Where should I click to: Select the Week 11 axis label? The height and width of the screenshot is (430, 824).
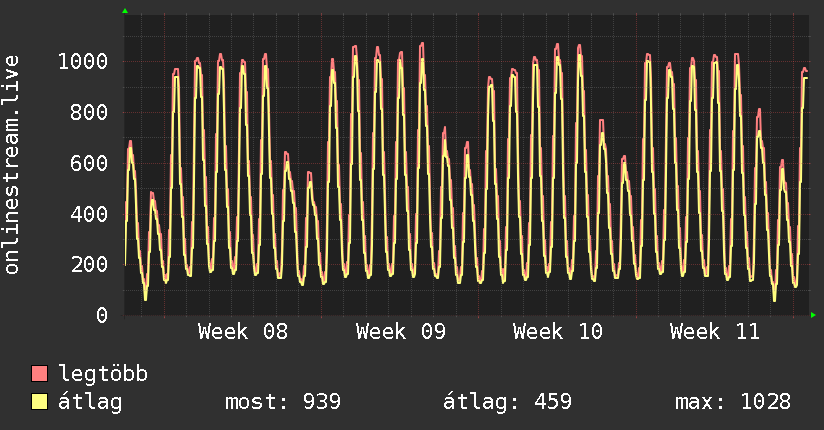pos(714,332)
